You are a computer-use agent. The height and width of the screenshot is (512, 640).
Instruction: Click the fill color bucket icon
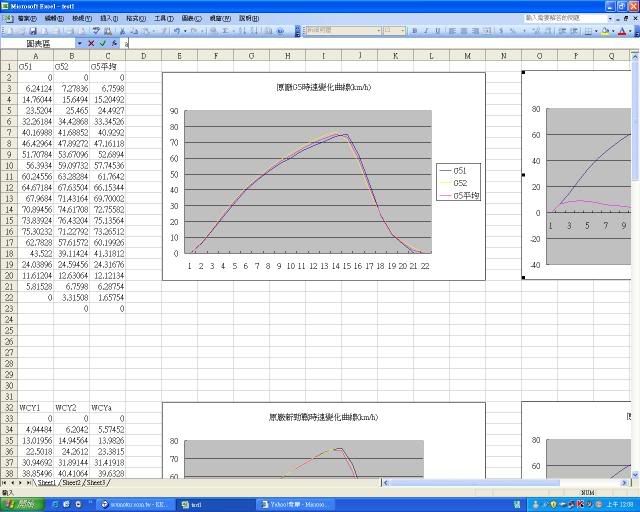click(x=603, y=31)
